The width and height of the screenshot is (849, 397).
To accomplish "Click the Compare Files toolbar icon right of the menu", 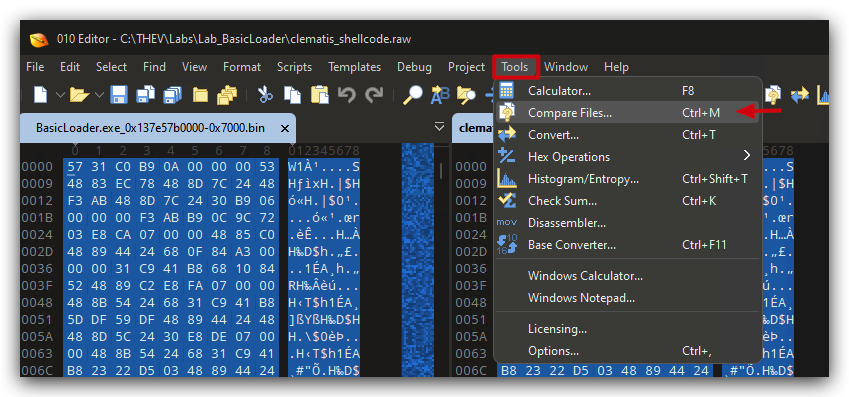I will coord(773,95).
